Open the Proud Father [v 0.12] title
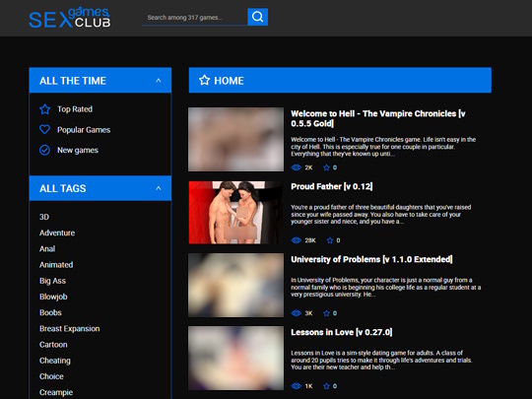The height and width of the screenshot is (399, 532). click(331, 186)
